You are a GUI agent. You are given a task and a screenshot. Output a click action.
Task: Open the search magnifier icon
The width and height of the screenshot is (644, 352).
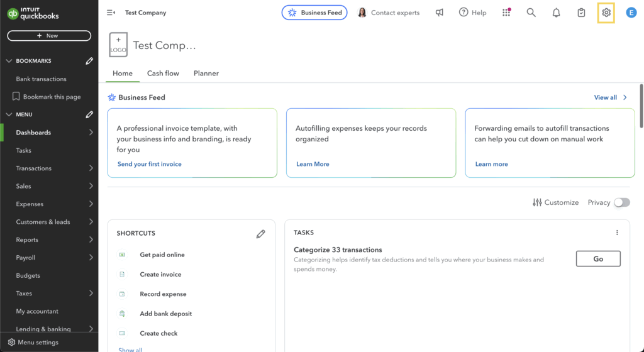coord(531,13)
